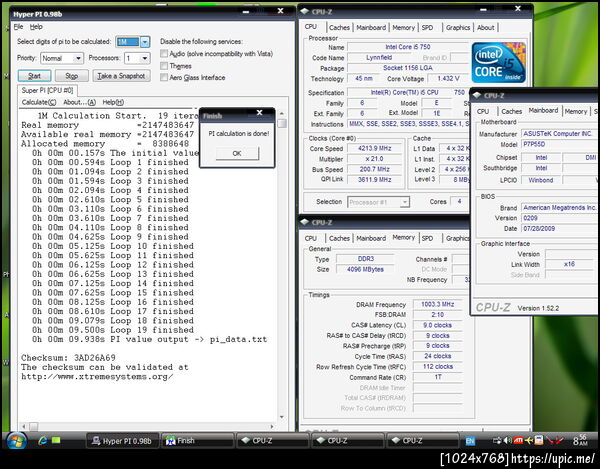The width and height of the screenshot is (600, 469).
Task: Click the BIOS Date value 07/28/2009
Action: (559, 228)
